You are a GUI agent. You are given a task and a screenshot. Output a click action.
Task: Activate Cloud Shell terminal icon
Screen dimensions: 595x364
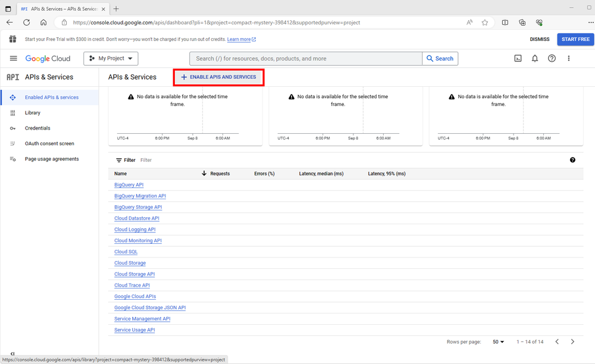tap(518, 58)
